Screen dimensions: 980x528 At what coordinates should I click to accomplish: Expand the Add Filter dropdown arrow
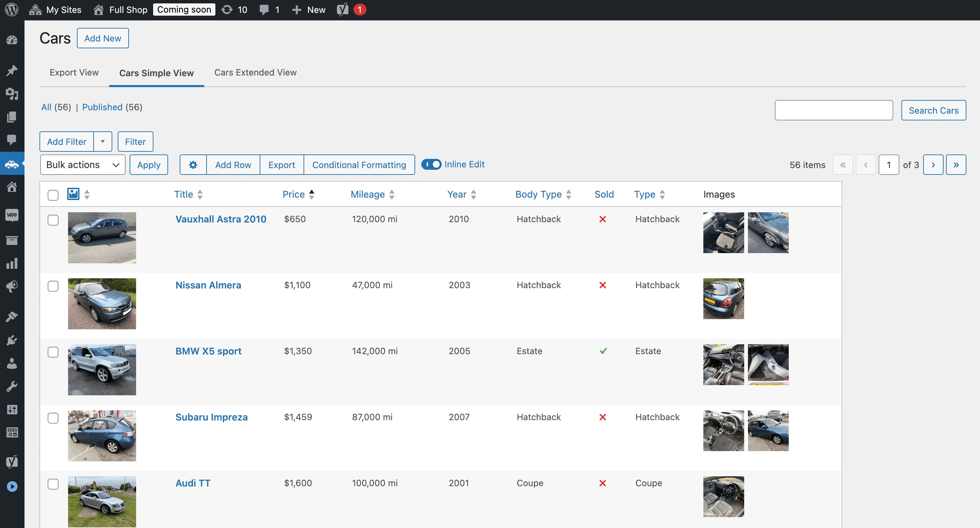coord(103,142)
